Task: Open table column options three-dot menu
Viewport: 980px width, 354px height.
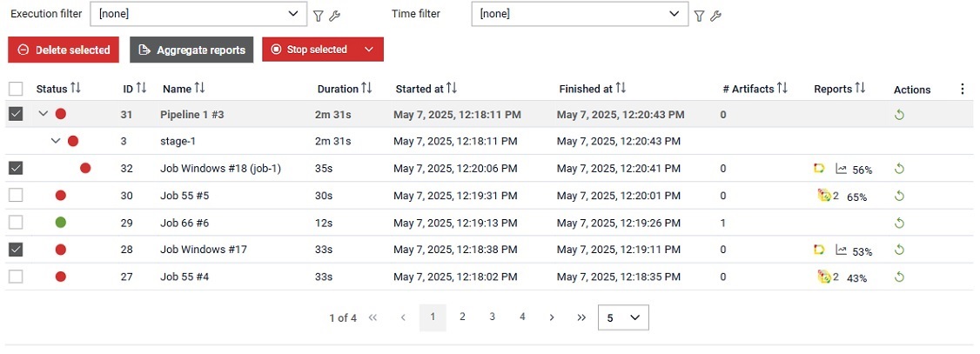Action: pos(963,90)
